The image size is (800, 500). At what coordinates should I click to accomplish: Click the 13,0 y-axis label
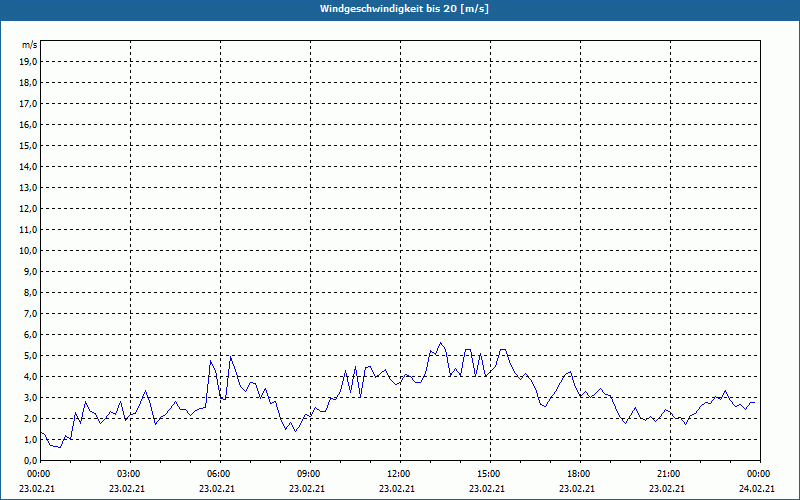pyautogui.click(x=29, y=188)
